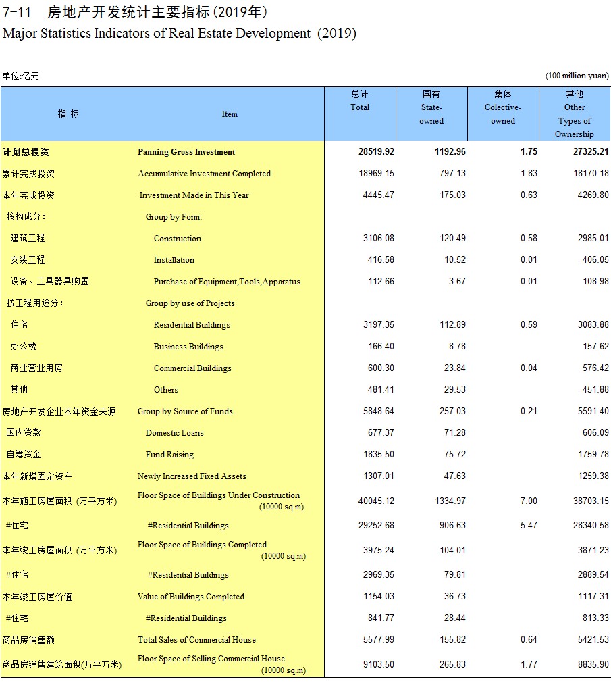Click 'Value of Buildings Completed' label
Screen dimensions: 611x700
[x=191, y=597]
